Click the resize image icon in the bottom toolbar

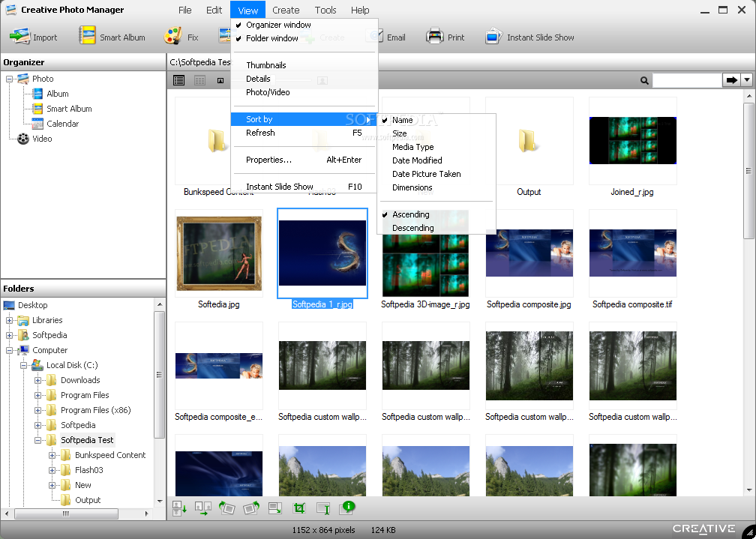(x=275, y=508)
